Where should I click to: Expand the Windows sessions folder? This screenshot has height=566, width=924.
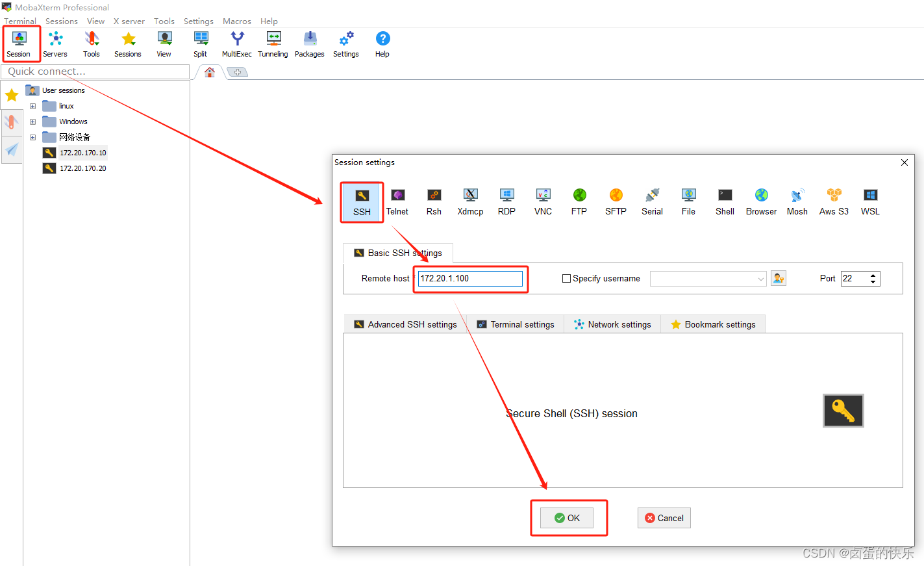coord(32,122)
